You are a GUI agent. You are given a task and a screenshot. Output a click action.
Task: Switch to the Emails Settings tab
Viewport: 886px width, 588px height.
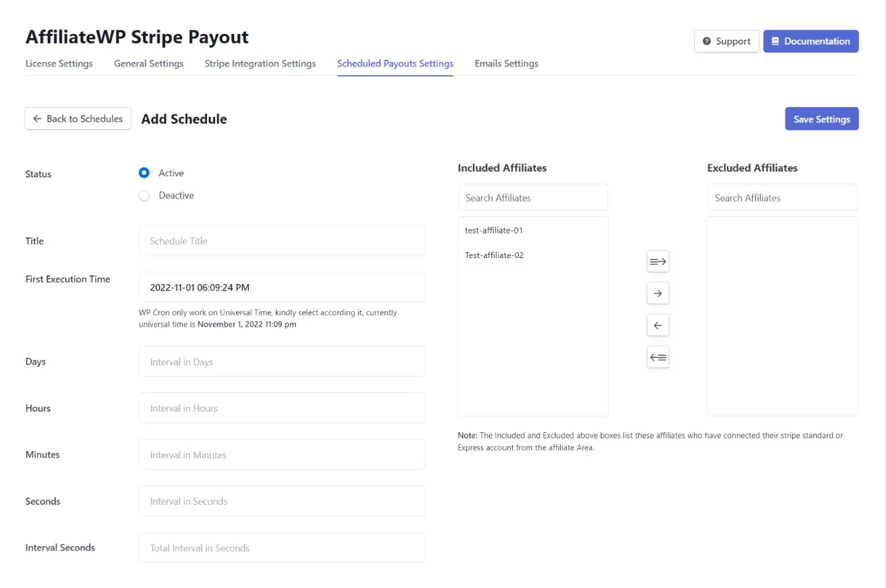click(506, 63)
